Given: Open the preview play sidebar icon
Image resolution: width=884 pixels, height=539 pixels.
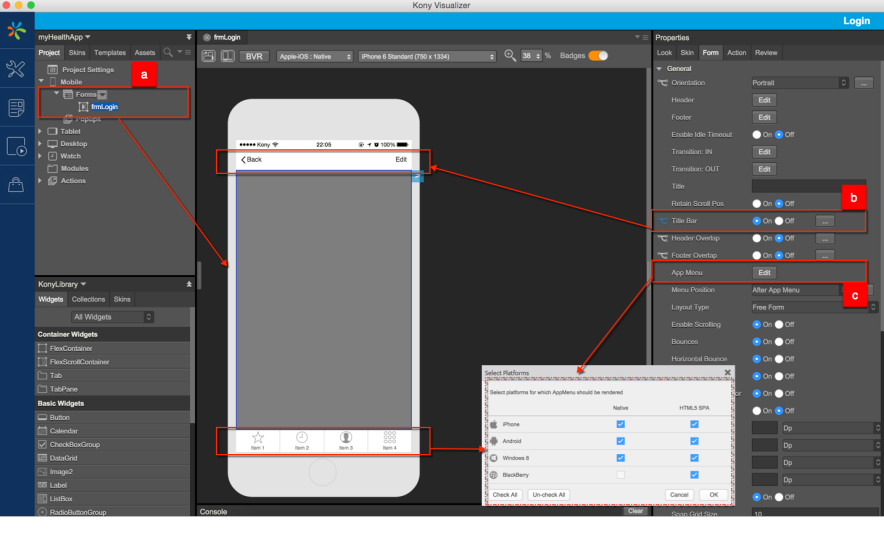Looking at the screenshot, I should coord(16,147).
